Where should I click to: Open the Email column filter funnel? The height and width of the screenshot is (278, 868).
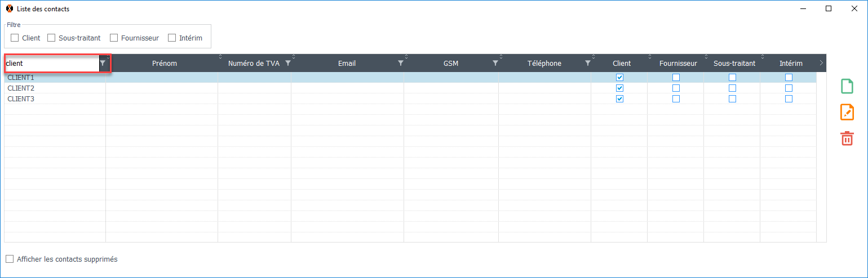point(400,64)
